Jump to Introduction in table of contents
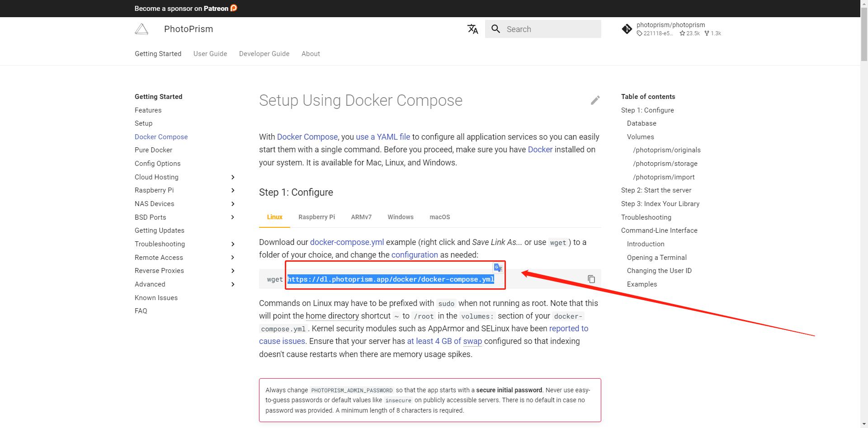868x428 pixels. [646, 244]
